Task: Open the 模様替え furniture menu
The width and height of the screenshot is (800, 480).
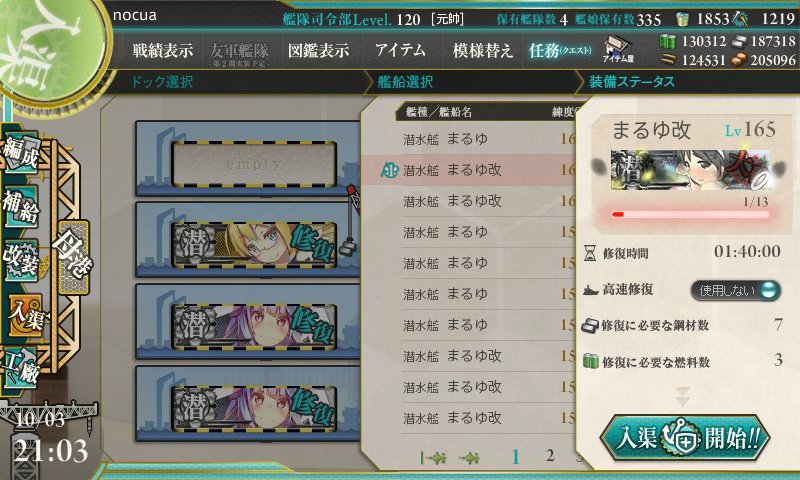Action: [482, 50]
